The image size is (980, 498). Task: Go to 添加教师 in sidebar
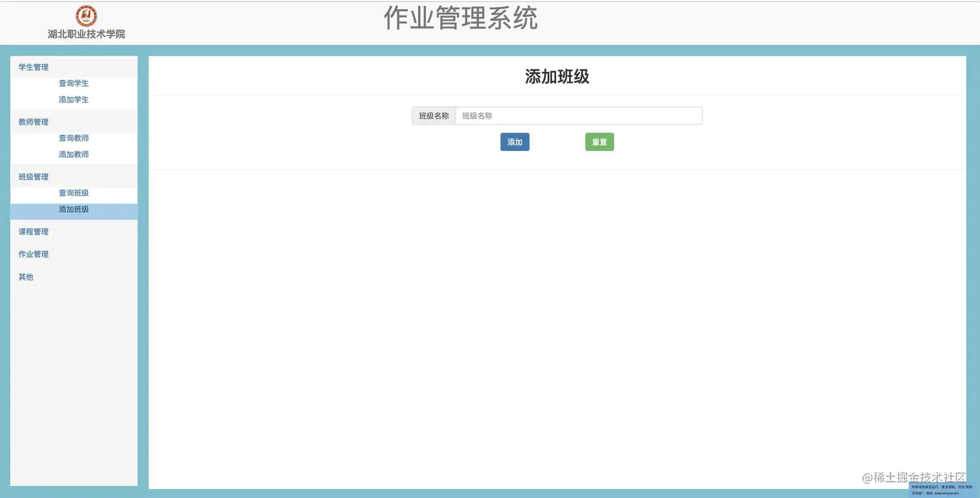(x=74, y=155)
